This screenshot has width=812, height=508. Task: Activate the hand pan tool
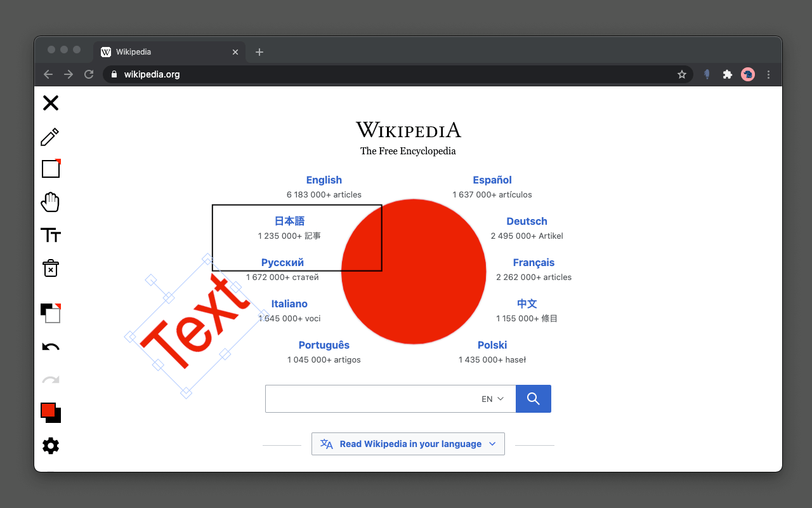tap(50, 202)
